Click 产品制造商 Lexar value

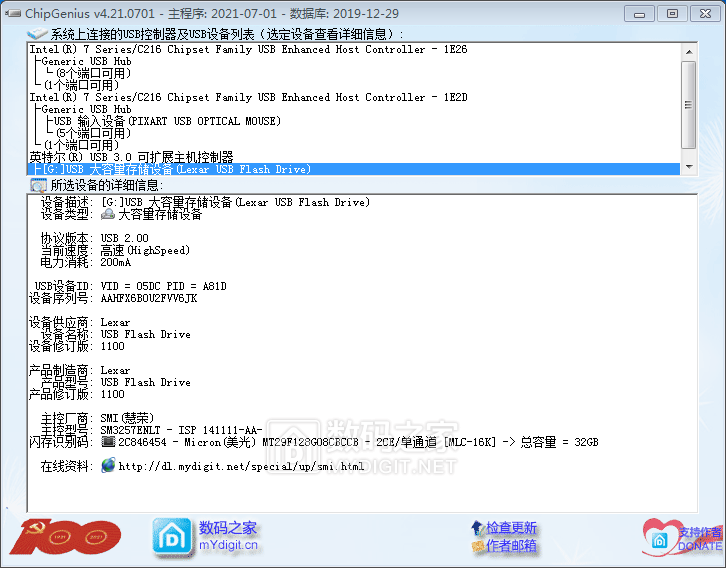click(x=115, y=370)
